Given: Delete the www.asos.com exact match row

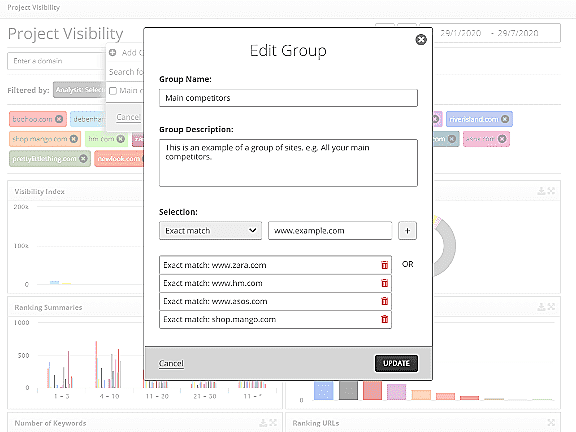Looking at the screenshot, I should click(x=385, y=301).
